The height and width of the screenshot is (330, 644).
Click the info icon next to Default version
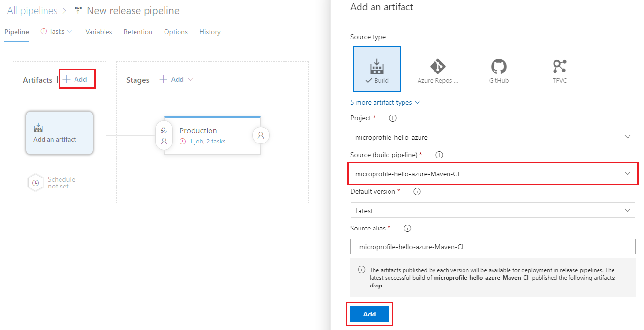click(x=417, y=191)
